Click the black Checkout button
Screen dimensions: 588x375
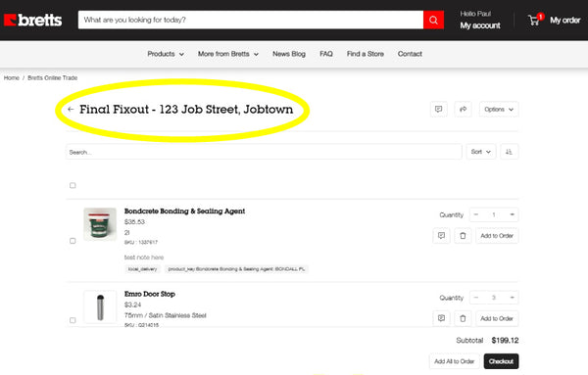(x=502, y=361)
